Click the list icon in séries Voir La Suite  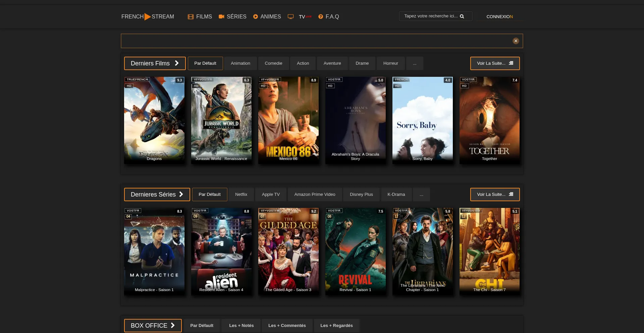511,194
